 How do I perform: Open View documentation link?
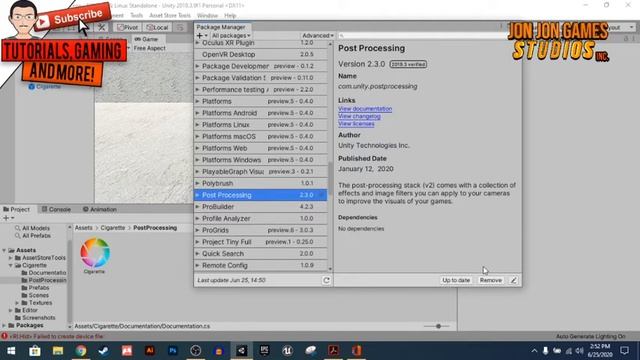(x=365, y=109)
